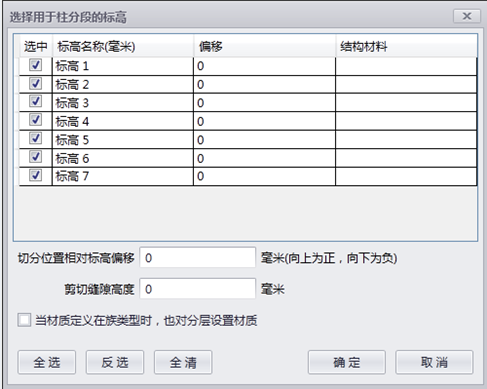
Task: Focus the 切分位置相对标高偏移 input field
Action: coord(198,257)
